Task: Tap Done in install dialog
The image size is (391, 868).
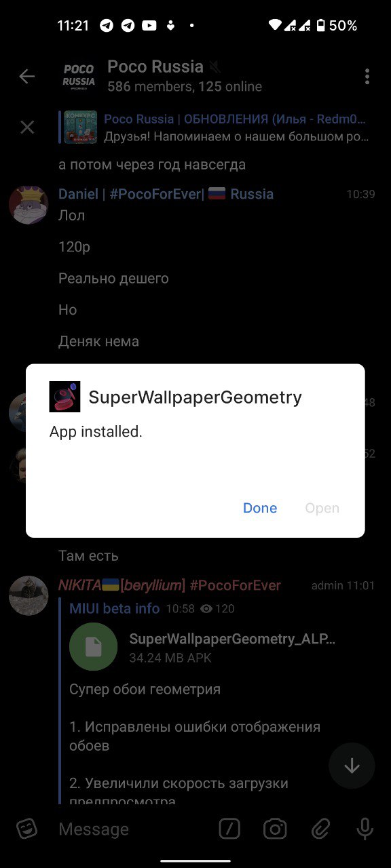Action: (x=260, y=508)
